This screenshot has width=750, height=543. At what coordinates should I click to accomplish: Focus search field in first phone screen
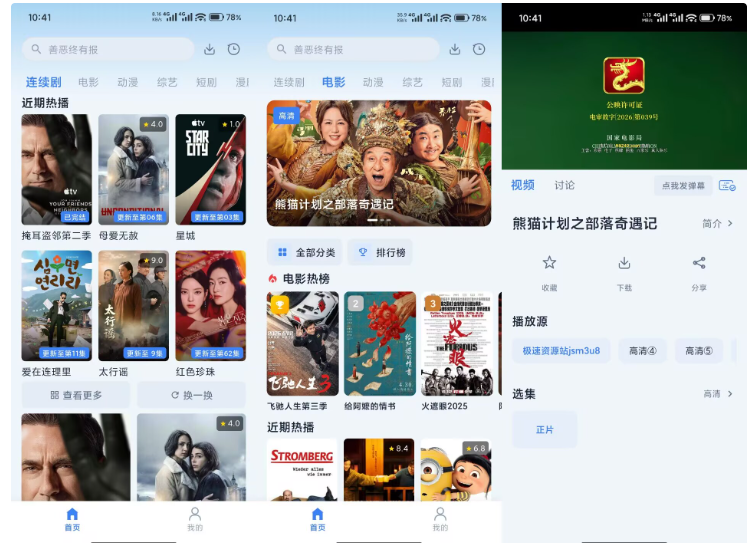point(108,49)
